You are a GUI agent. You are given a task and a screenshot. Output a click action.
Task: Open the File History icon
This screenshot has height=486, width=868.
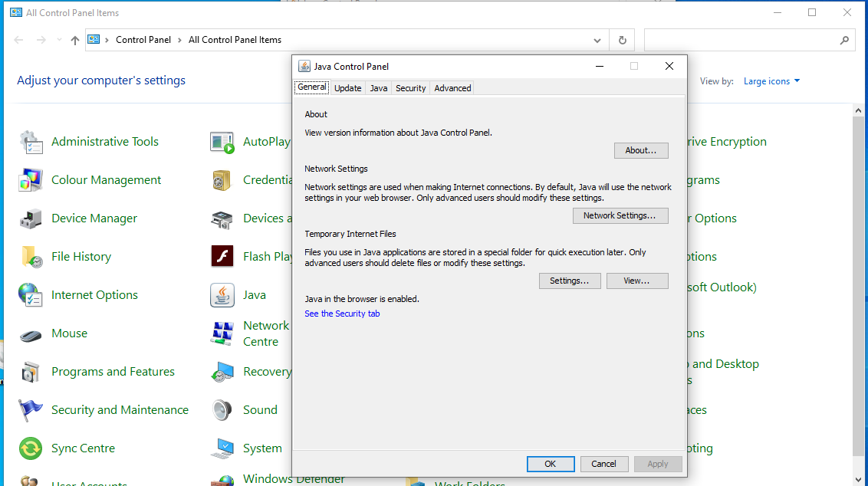pyautogui.click(x=31, y=257)
